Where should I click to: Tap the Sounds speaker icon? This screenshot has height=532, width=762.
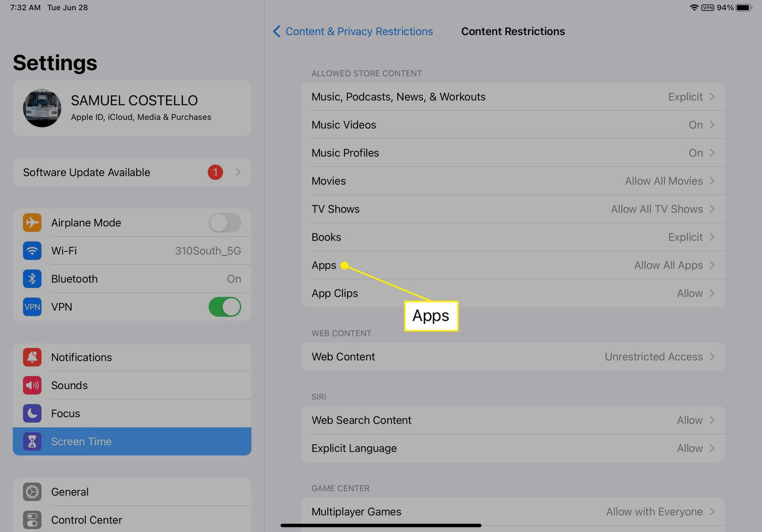coord(32,385)
